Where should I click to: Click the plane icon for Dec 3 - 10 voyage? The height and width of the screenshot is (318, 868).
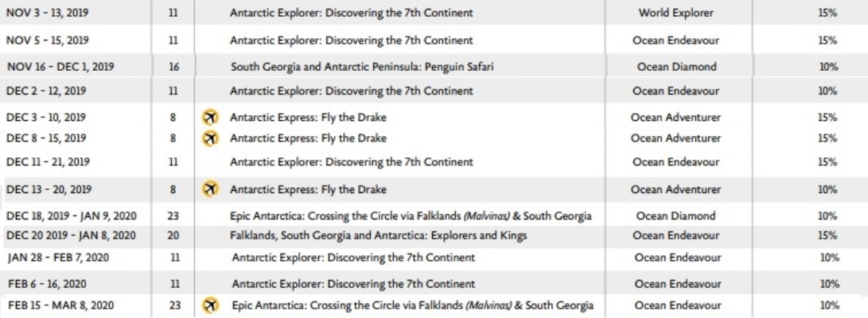coord(209,118)
